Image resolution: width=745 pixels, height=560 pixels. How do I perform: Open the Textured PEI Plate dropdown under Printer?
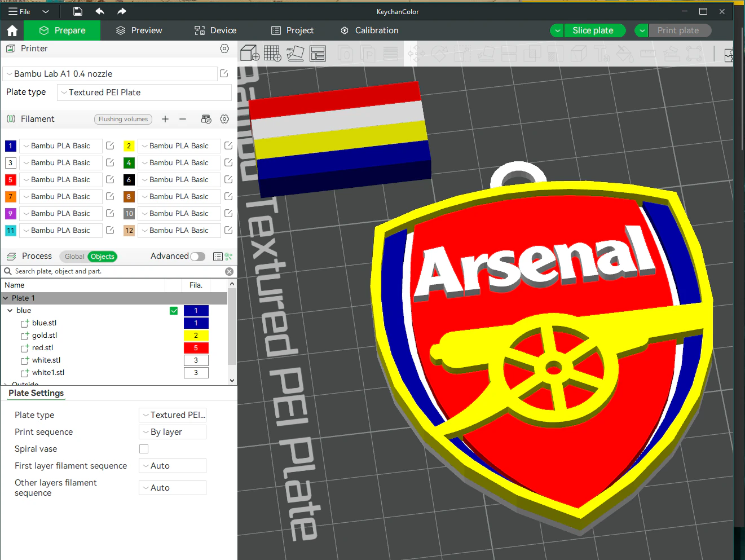tap(144, 92)
